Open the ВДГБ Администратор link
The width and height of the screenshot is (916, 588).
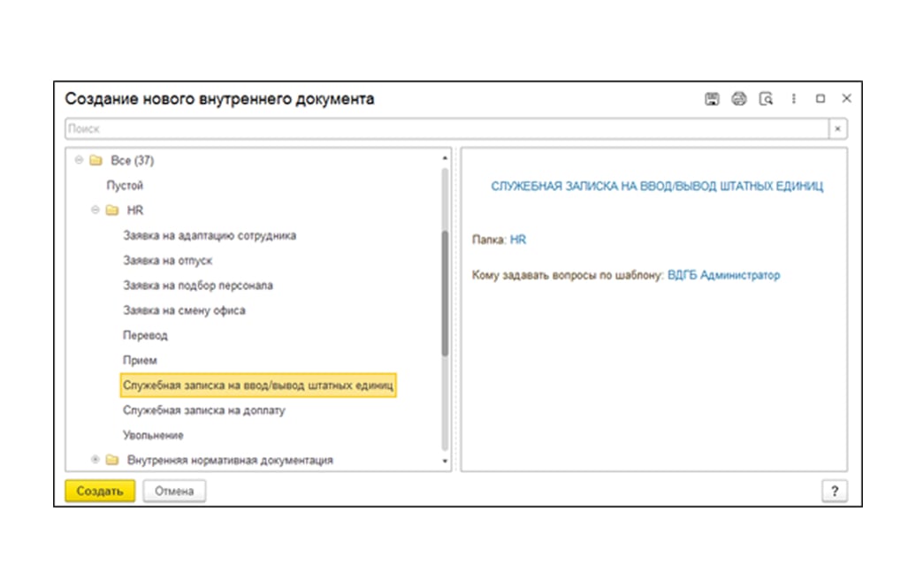[723, 276]
